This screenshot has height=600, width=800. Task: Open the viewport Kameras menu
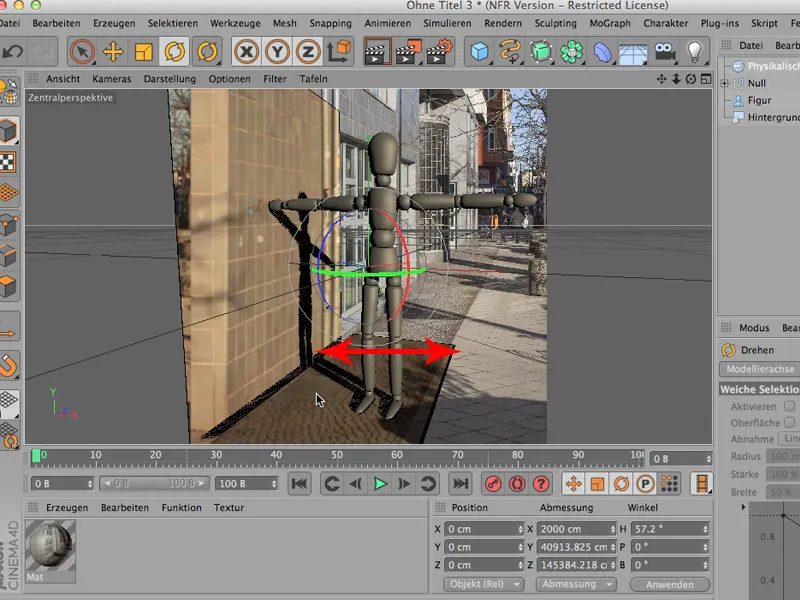(112, 79)
